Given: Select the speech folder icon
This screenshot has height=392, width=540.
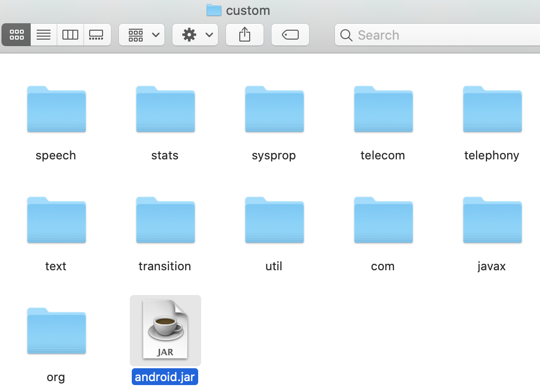Looking at the screenshot, I should pyautogui.click(x=56, y=109).
